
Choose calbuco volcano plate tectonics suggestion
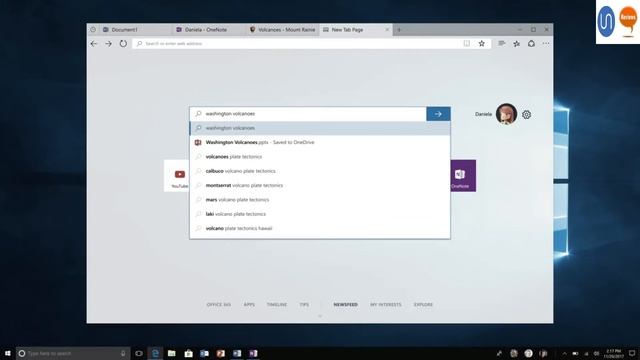[x=320, y=171]
